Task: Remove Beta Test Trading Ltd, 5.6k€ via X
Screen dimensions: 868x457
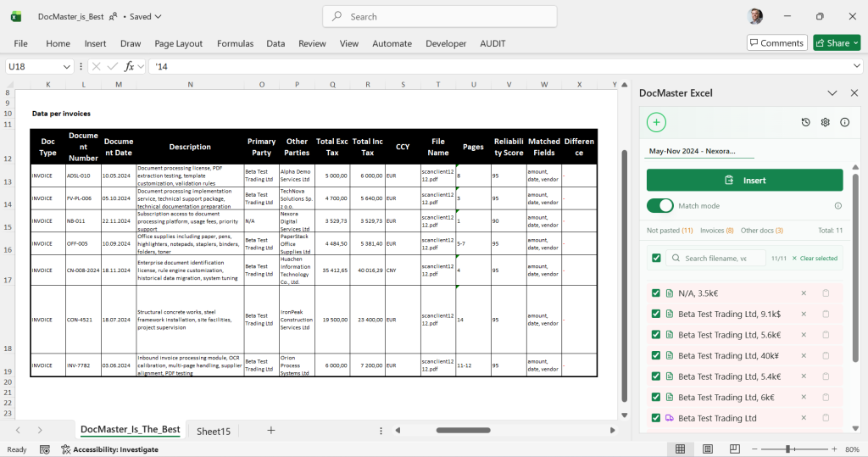Action: point(804,335)
